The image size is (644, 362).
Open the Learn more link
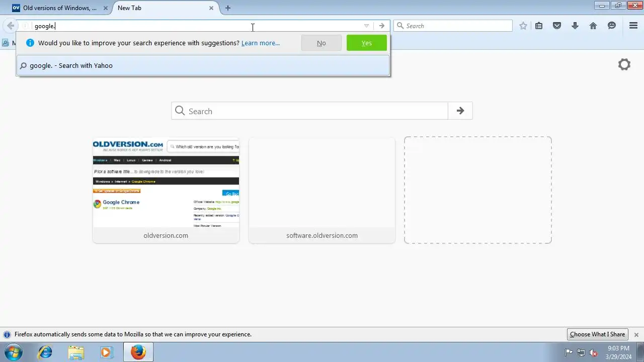261,43
